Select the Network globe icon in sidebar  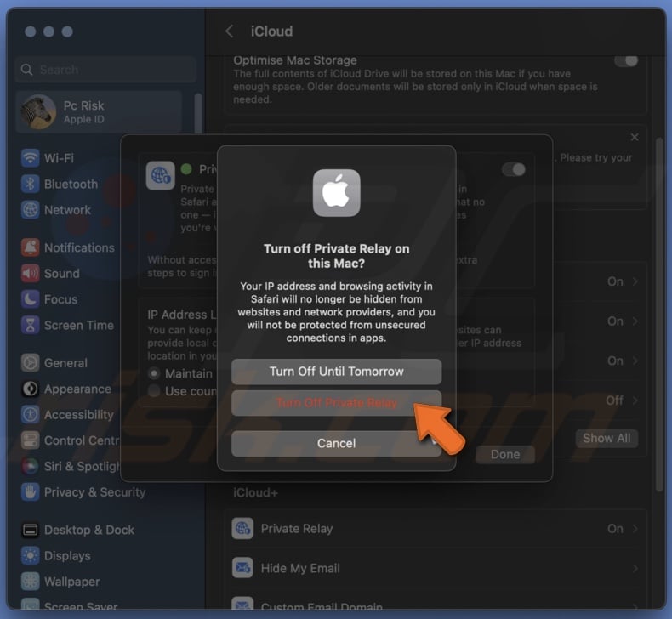30,210
